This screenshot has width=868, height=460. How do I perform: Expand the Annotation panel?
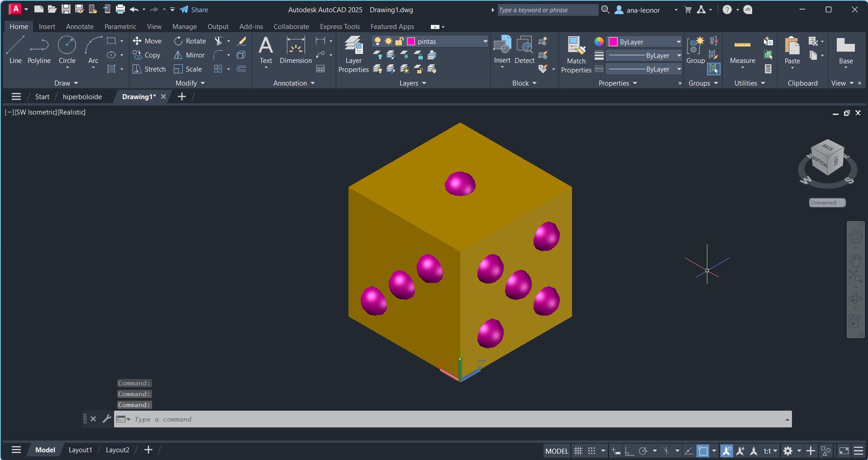(x=294, y=83)
